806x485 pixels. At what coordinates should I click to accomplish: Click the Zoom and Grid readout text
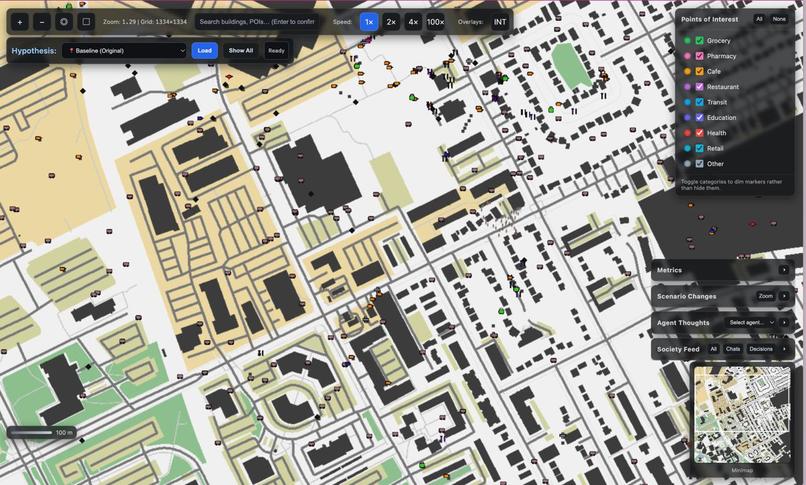(144, 22)
